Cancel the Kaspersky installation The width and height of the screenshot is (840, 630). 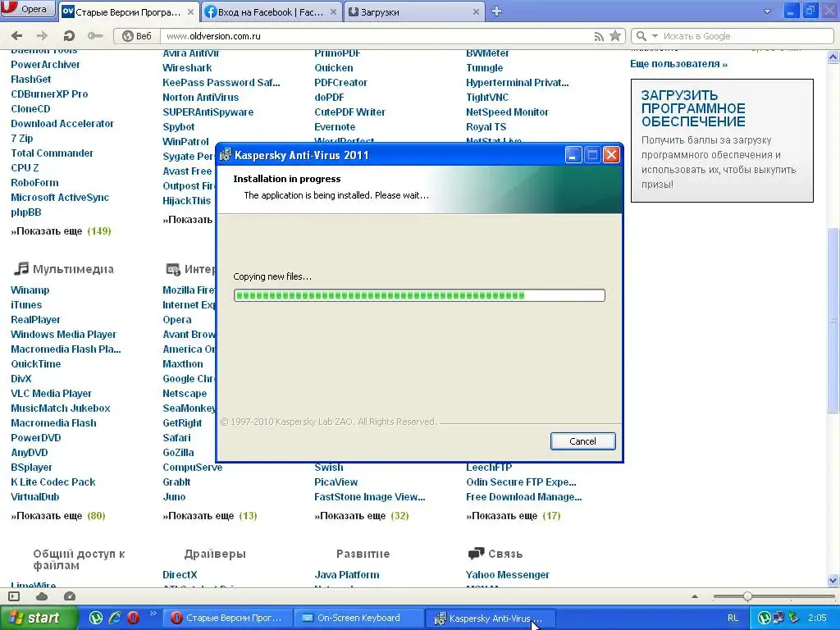[x=583, y=441]
